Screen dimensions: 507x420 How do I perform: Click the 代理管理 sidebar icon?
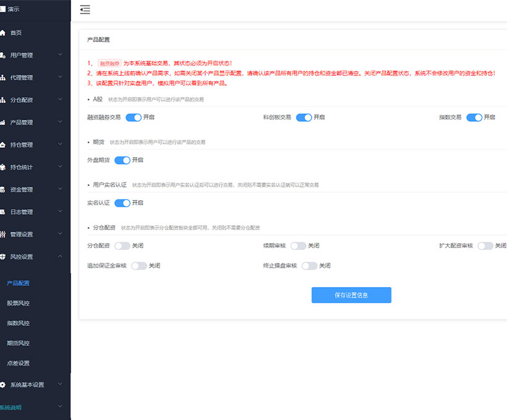pos(2,77)
